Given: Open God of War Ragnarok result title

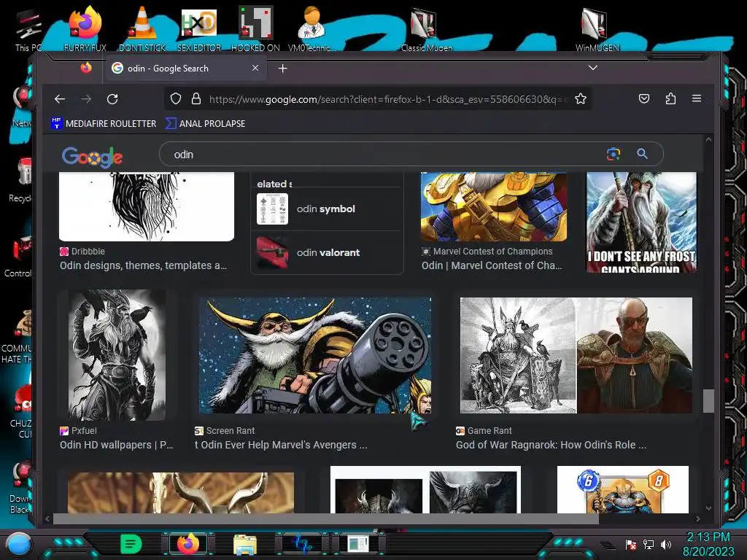Looking at the screenshot, I should 551,445.
